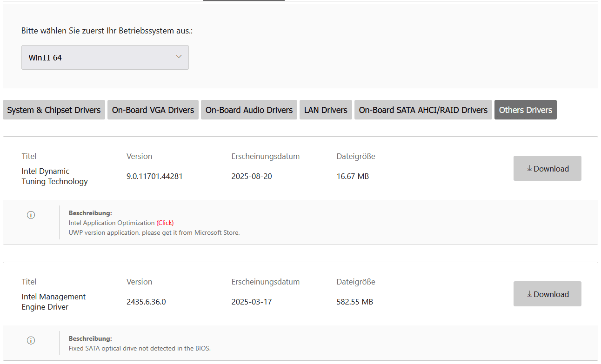This screenshot has height=364, width=601.
Task: Click the release date 2025-08-20
Action: click(x=251, y=176)
